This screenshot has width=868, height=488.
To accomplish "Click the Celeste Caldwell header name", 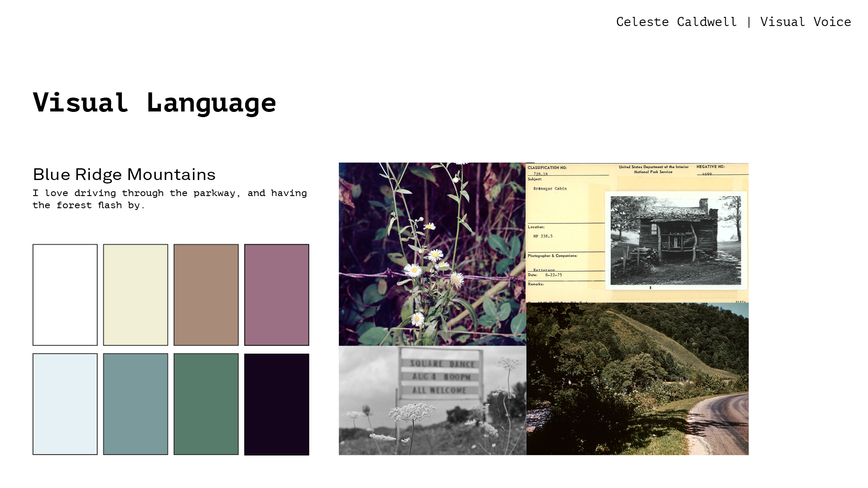I will pyautogui.click(x=676, y=22).
